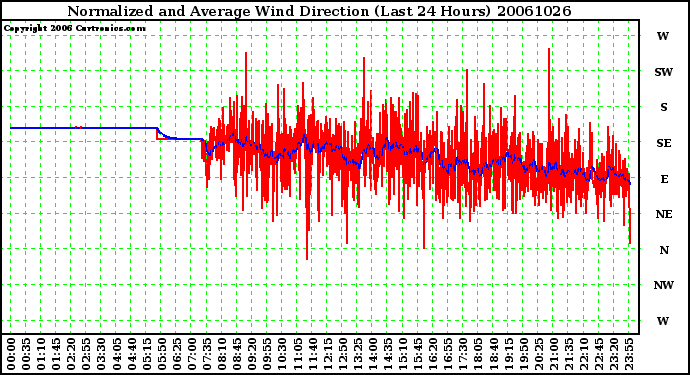
Task: Select the 23:55 time label
Action: (x=628, y=355)
